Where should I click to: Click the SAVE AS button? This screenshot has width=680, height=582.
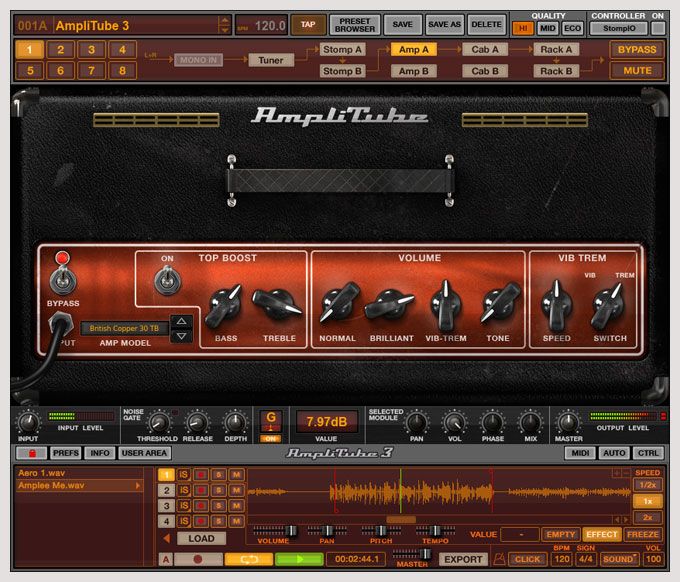tap(442, 24)
